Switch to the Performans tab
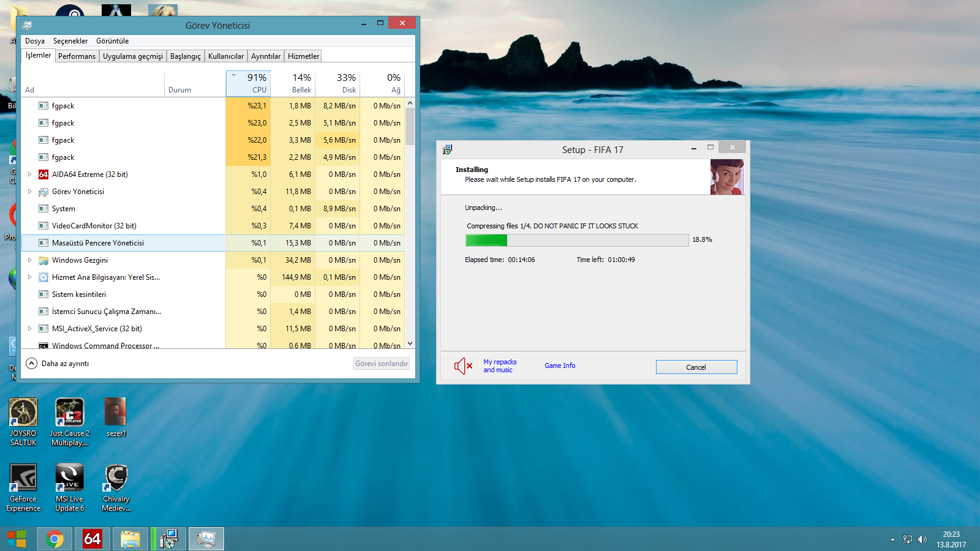This screenshot has height=551, width=980. 77,56
